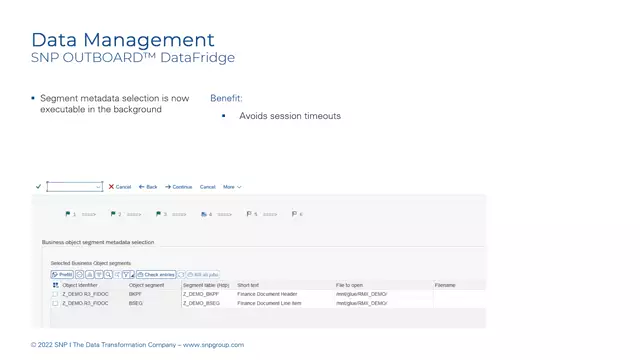Select the step 3 green flag
Viewport: 640px width, 360px height.
tap(158, 214)
